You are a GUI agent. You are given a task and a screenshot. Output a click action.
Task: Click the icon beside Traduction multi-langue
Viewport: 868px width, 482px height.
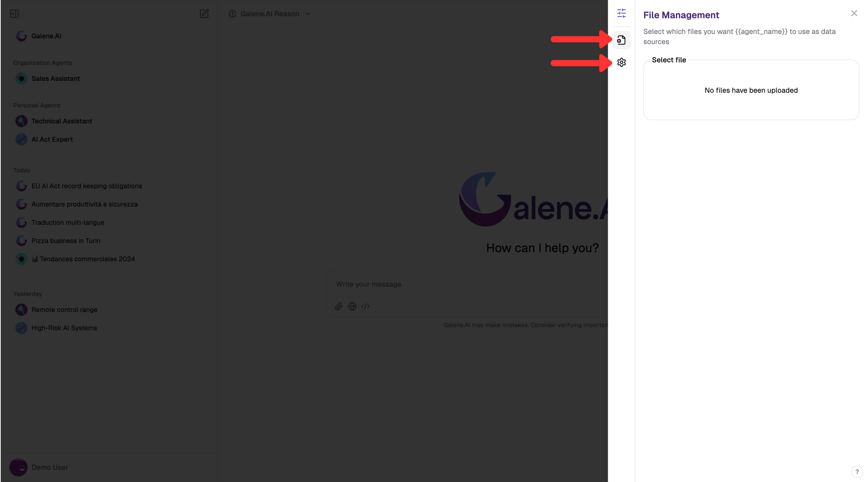[x=21, y=222]
